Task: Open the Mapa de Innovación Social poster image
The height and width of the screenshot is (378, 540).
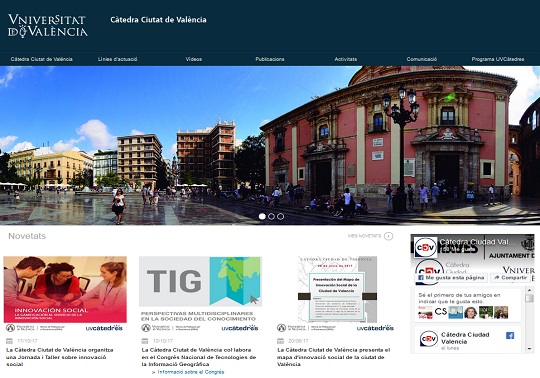Action: click(337, 289)
